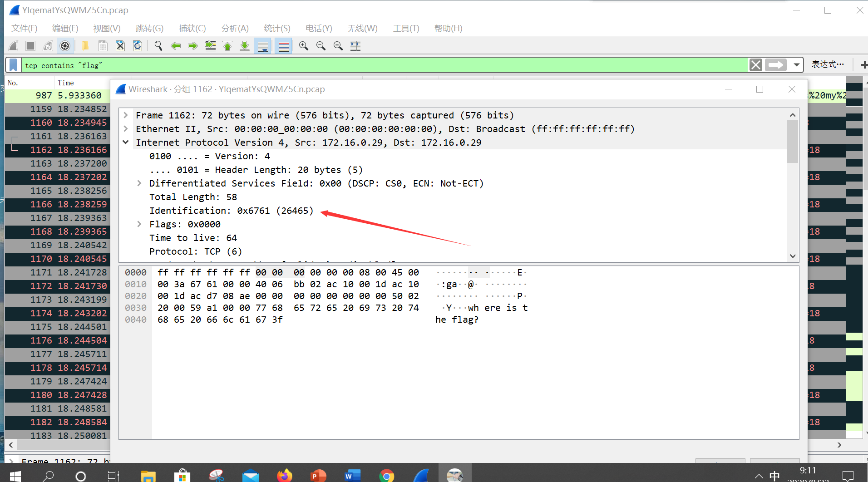Click the Time column header
The image size is (868, 482).
pos(82,83)
